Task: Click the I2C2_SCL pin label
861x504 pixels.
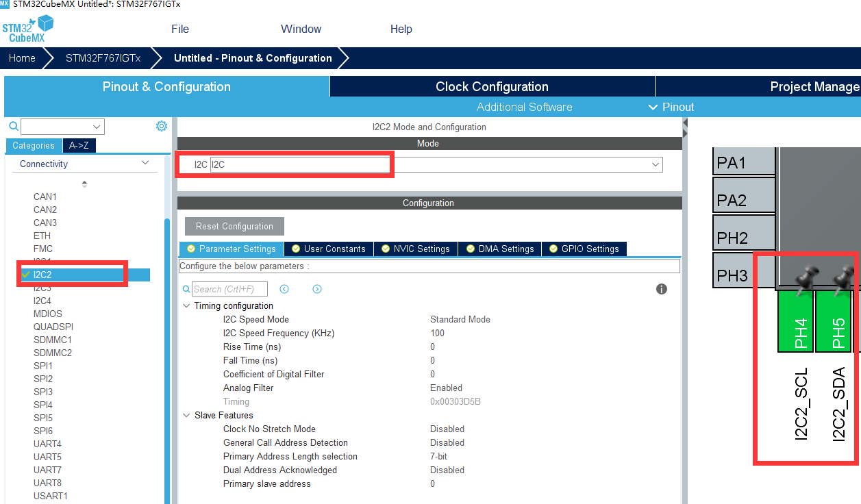Action: [801, 404]
